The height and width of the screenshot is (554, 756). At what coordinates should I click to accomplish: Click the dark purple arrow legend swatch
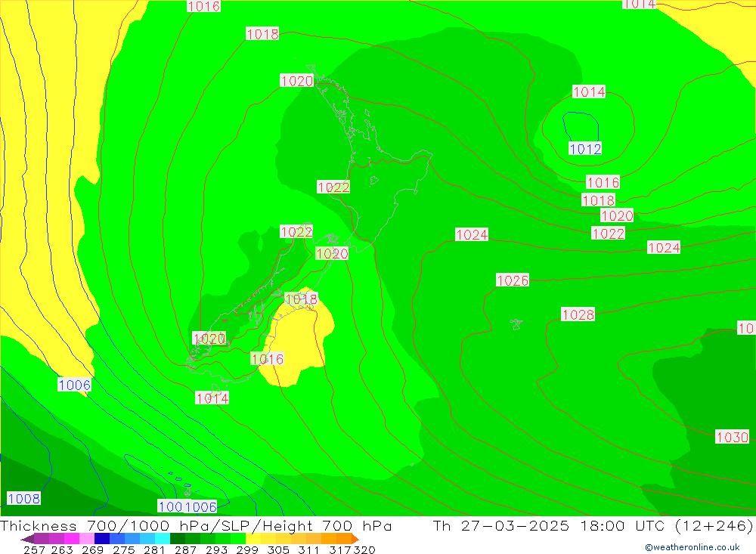pyautogui.click(x=27, y=539)
